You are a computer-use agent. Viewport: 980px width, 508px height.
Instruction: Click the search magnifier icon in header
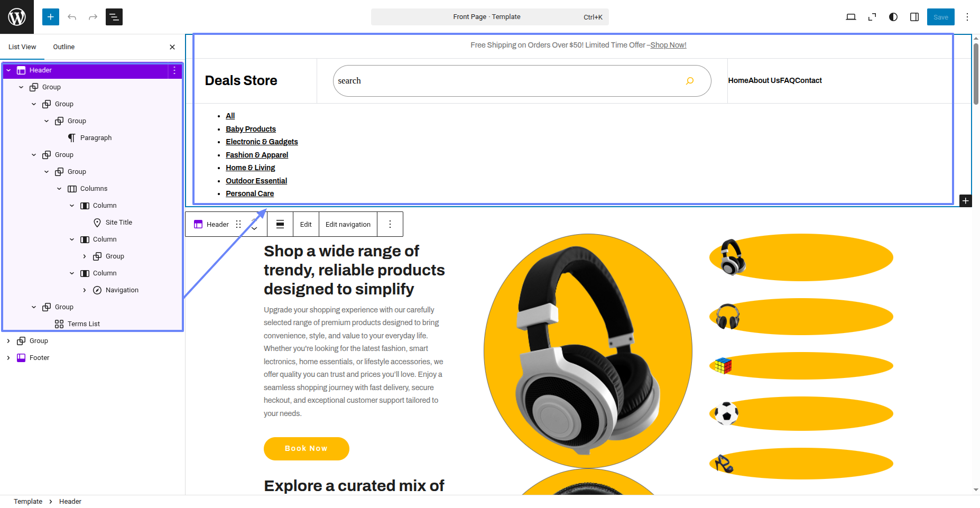coord(690,81)
